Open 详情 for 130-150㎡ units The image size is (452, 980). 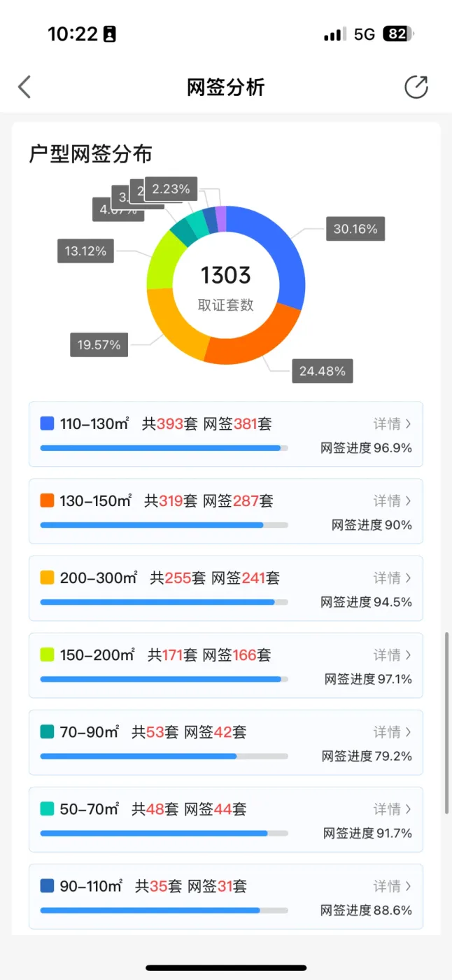point(392,500)
